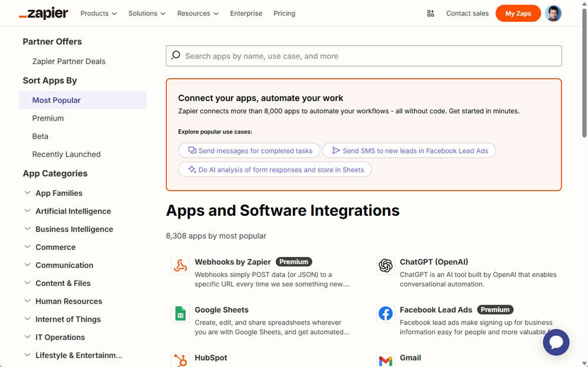Image resolution: width=588 pixels, height=367 pixels.
Task: Expand the Business Intelligence category
Action: click(69, 229)
